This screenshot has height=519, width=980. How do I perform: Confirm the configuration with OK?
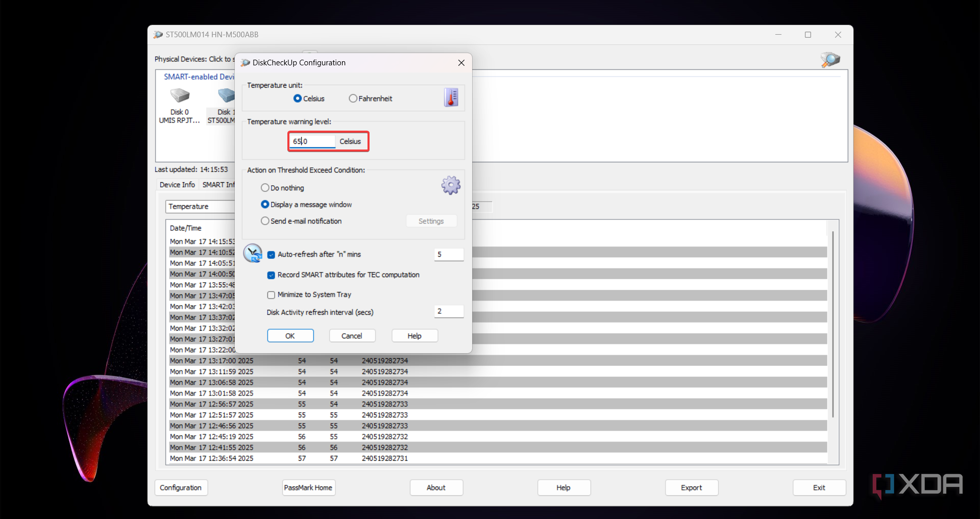point(290,336)
